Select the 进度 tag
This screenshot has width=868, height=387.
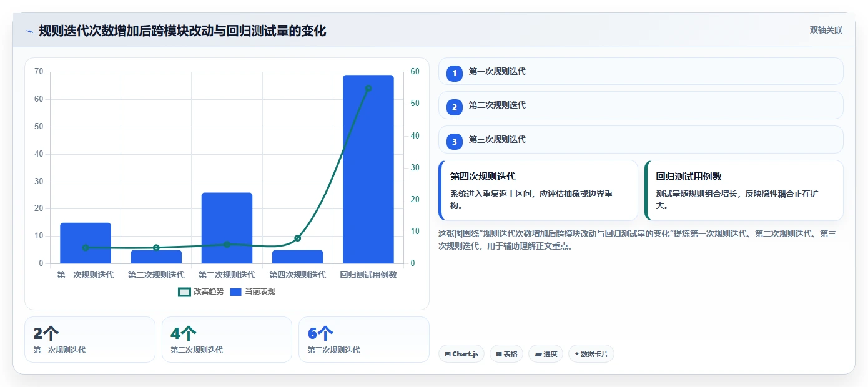546,354
